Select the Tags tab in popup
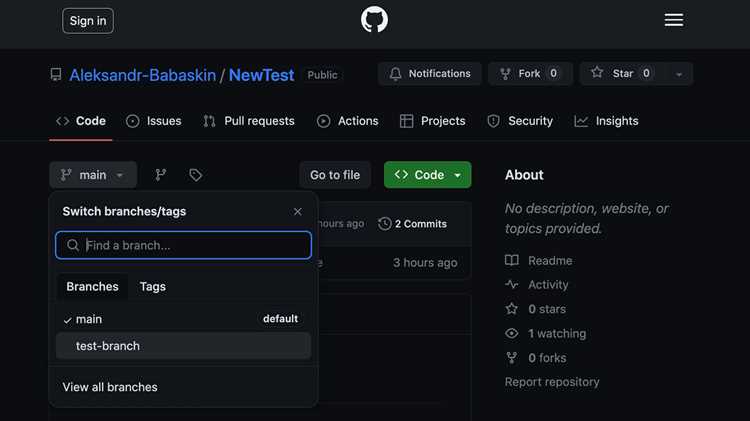Screen dimensions: 750x421 coord(153,287)
